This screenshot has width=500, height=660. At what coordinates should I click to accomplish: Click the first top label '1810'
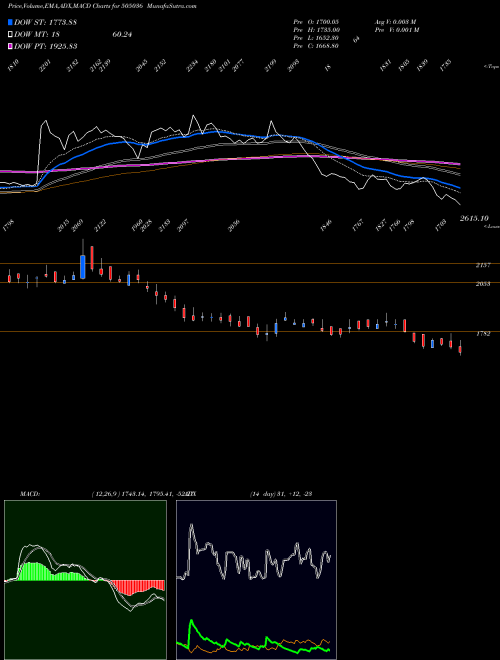(13, 66)
